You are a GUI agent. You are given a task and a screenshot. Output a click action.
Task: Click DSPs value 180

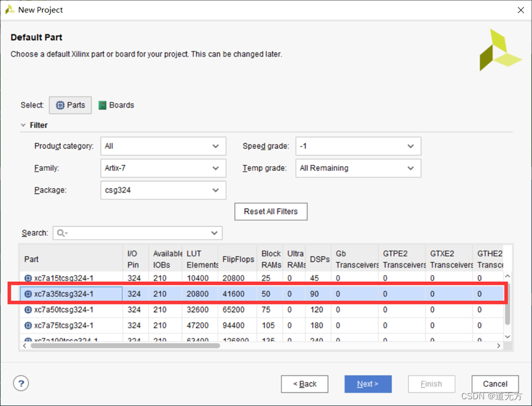(317, 325)
